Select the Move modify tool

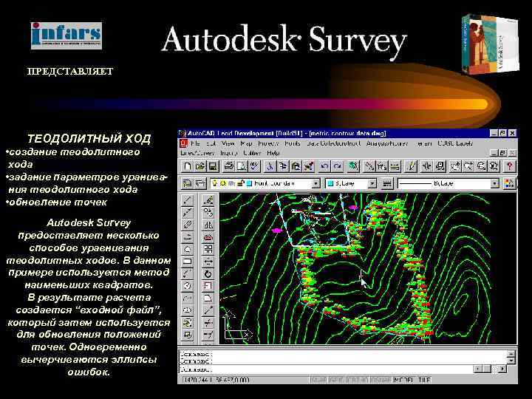[x=208, y=262]
